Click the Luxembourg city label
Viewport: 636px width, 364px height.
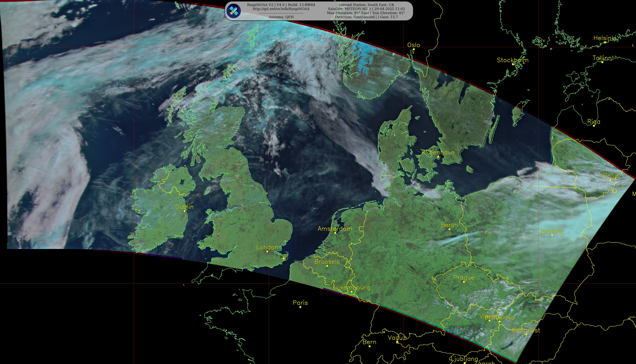click(x=351, y=288)
